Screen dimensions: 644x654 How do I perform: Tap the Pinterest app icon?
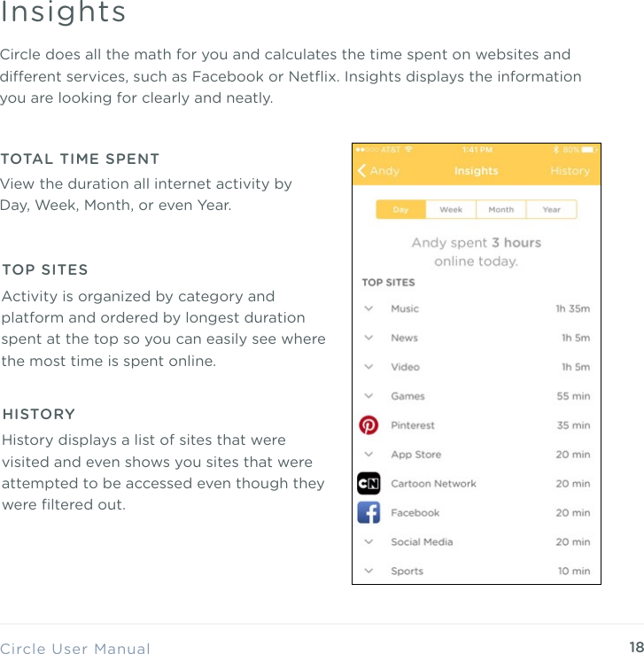pyautogui.click(x=369, y=425)
